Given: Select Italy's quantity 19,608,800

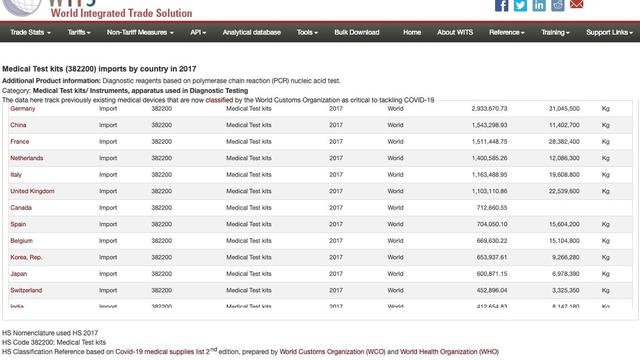Looking at the screenshot, I should point(564,175).
